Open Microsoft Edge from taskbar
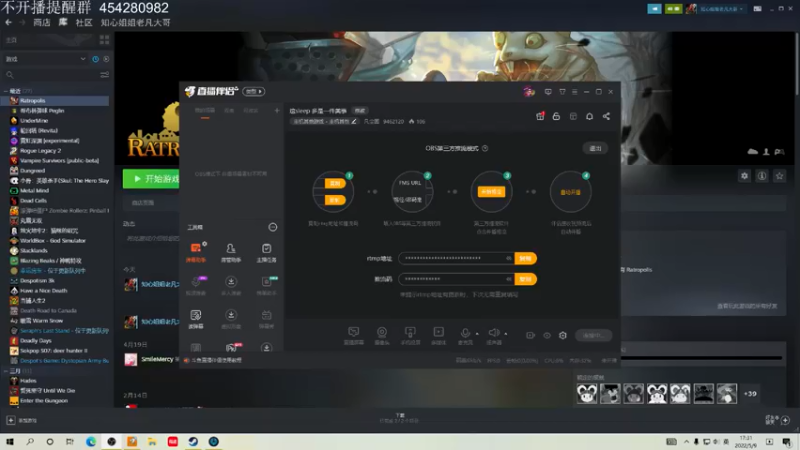Screen dimensions: 800x450 coord(91,441)
